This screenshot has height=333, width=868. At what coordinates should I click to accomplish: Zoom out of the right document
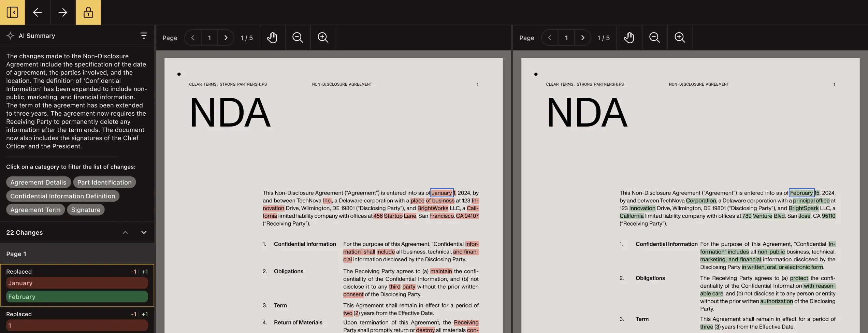pyautogui.click(x=654, y=38)
